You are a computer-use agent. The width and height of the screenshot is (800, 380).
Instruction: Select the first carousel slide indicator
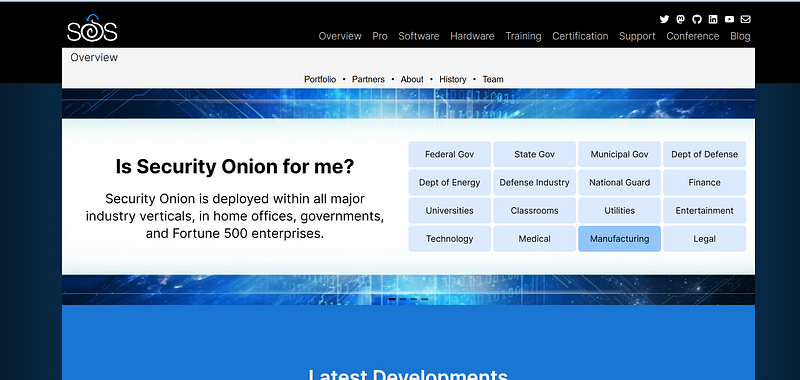coord(392,299)
